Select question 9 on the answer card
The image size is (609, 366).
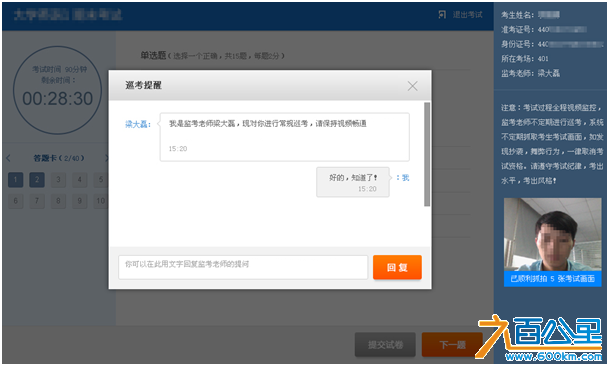[80, 201]
